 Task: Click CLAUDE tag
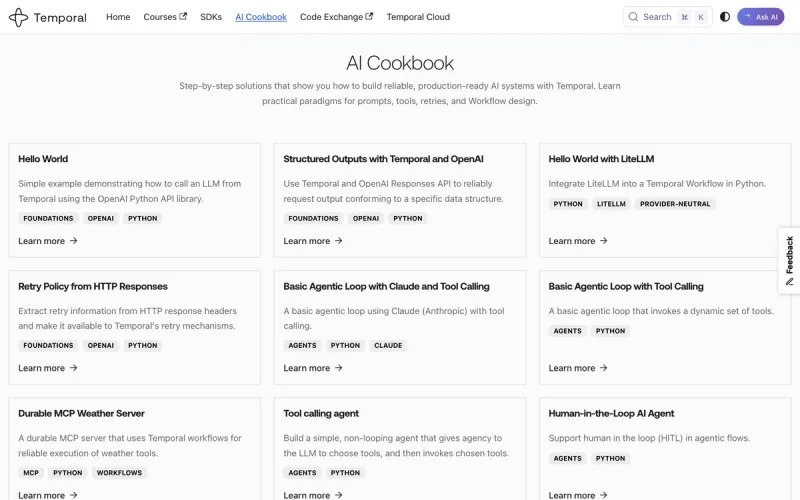388,345
